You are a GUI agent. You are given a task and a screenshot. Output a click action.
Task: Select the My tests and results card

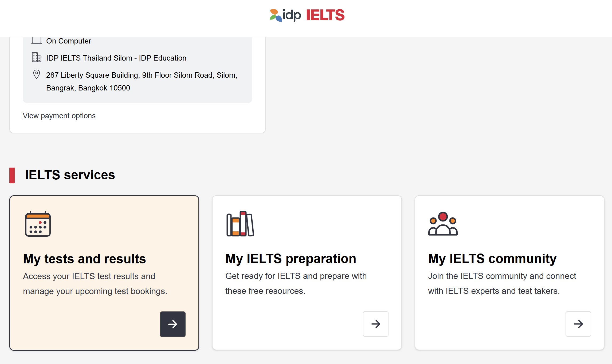tap(104, 272)
